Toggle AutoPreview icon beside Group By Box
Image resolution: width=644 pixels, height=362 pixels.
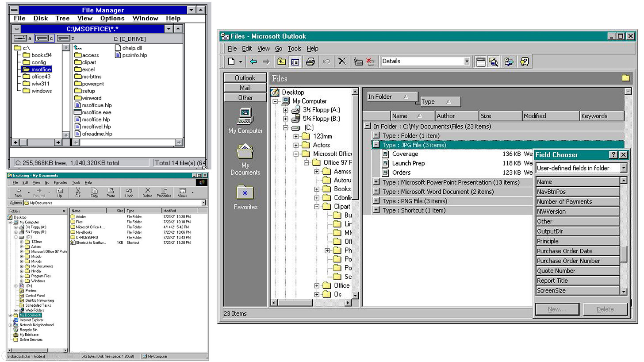(x=494, y=62)
